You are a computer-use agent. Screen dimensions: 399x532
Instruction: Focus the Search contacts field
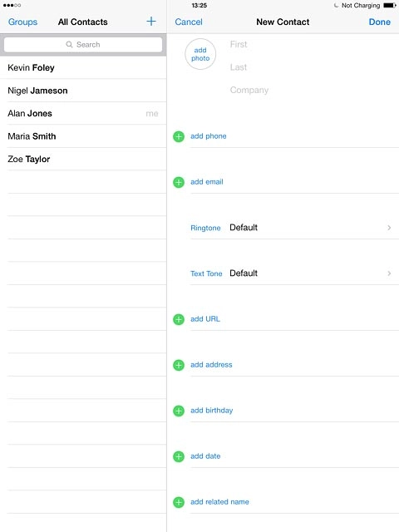click(x=83, y=44)
